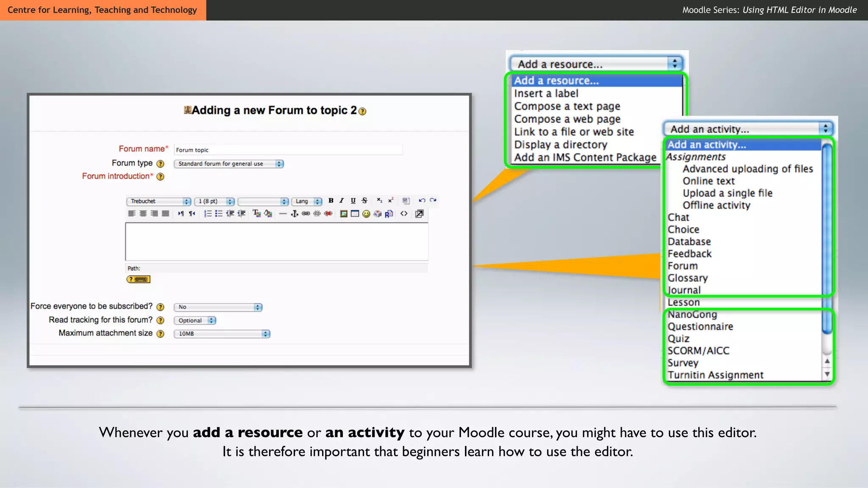
Task: Insert an image via toolbar icon
Action: (x=344, y=214)
